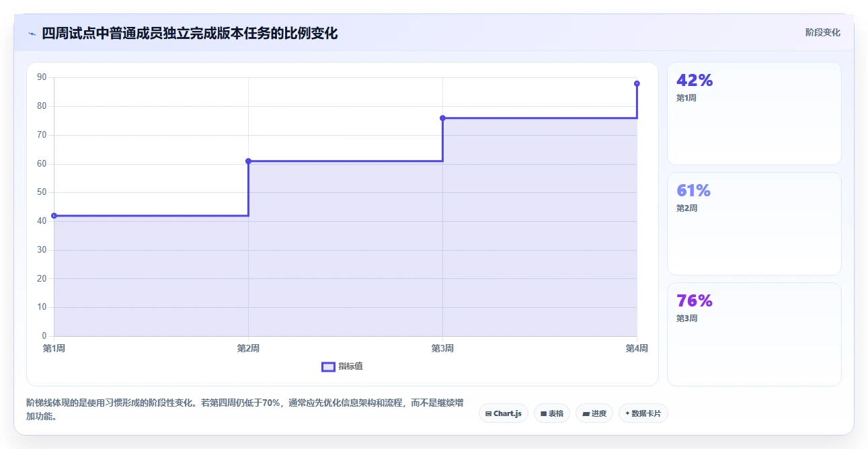Select the 表格 tag chip
This screenshot has height=449, width=868.
552,413
